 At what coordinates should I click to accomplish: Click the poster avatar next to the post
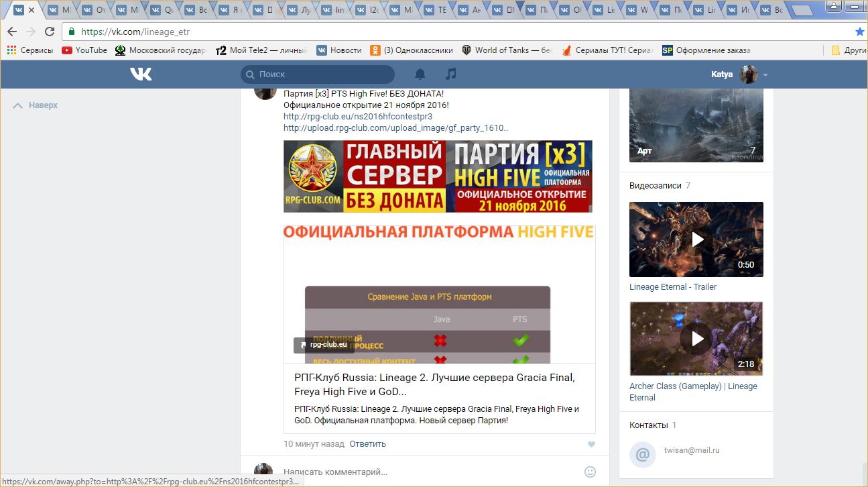265,93
